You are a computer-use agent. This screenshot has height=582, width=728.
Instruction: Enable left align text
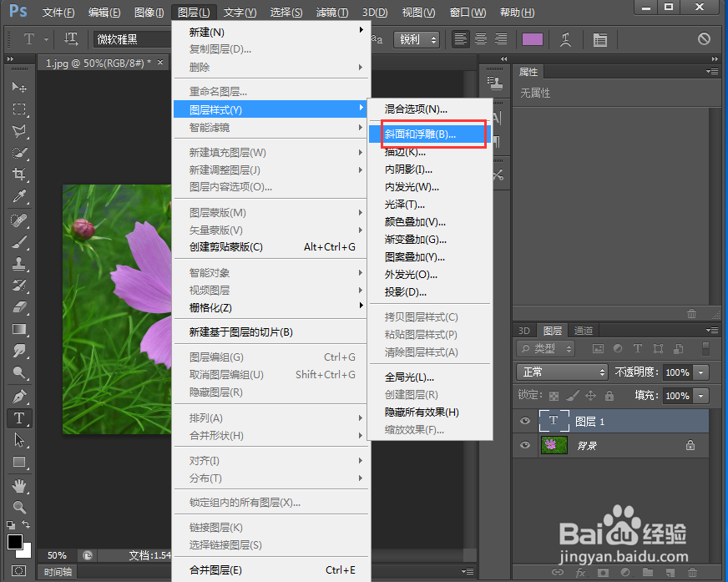(461, 39)
